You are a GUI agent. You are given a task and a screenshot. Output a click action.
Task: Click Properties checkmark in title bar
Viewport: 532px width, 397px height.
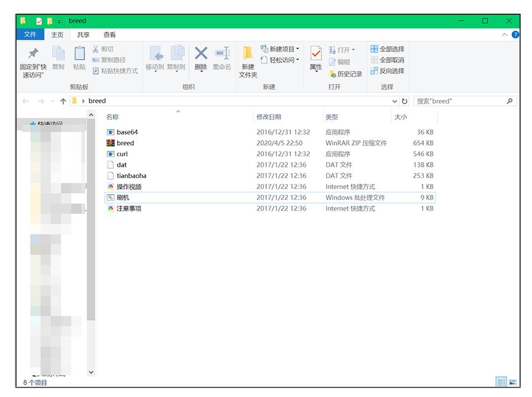[39, 21]
